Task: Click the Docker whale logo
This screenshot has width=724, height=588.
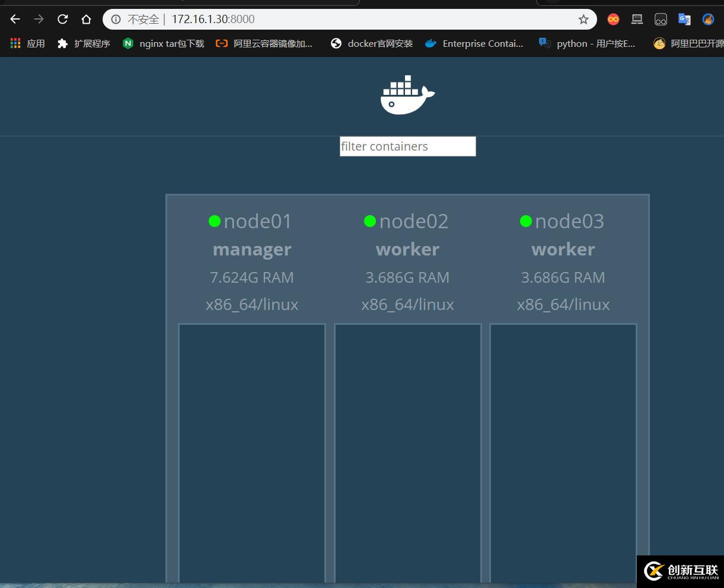Action: click(x=408, y=95)
